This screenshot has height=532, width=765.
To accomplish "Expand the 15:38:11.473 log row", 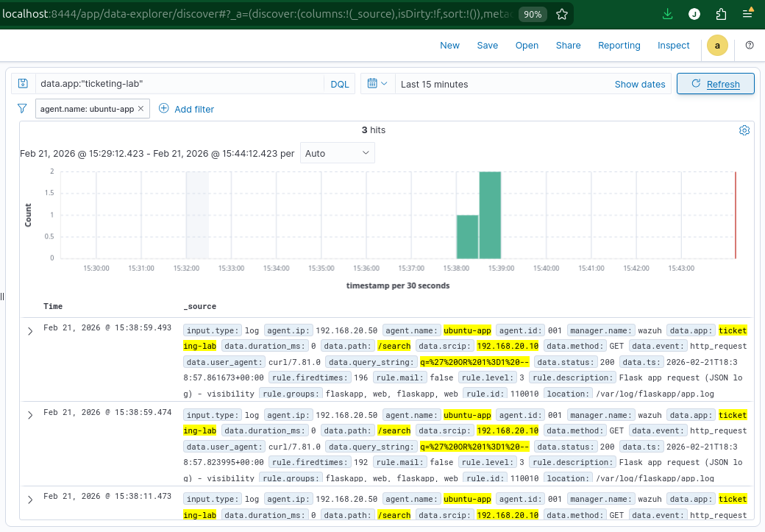I will [x=30, y=500].
